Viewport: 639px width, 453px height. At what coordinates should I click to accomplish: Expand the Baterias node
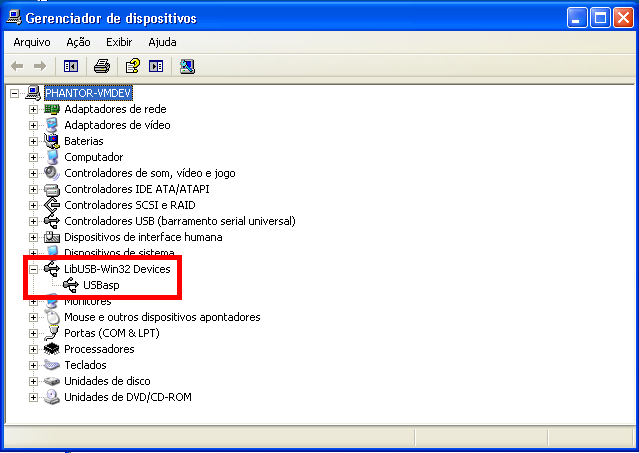click(x=33, y=141)
